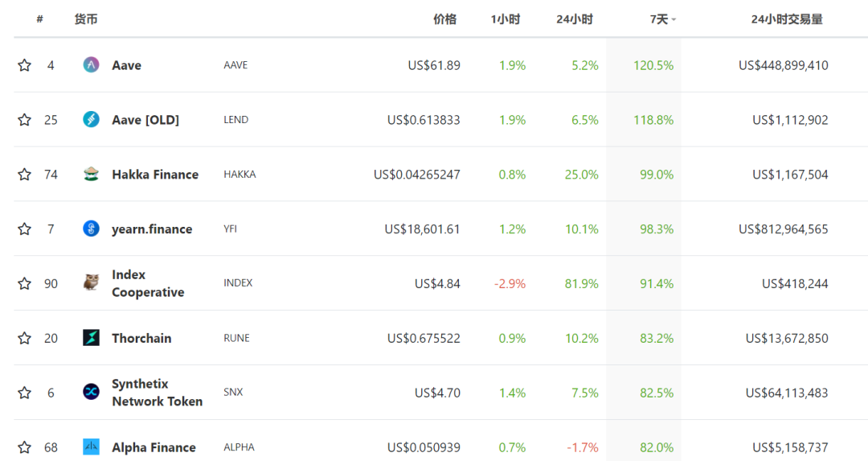Click the Alpha Finance logo icon
This screenshot has height=461, width=868.
click(x=91, y=447)
